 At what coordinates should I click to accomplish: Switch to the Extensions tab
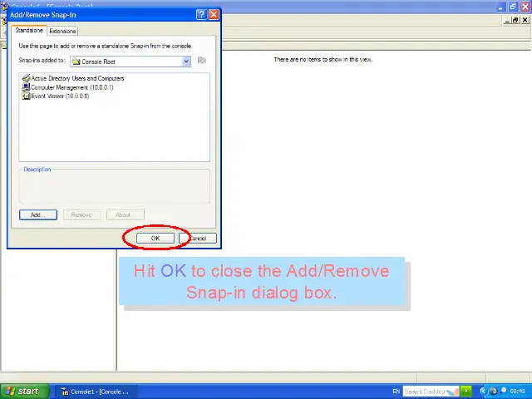[62, 31]
